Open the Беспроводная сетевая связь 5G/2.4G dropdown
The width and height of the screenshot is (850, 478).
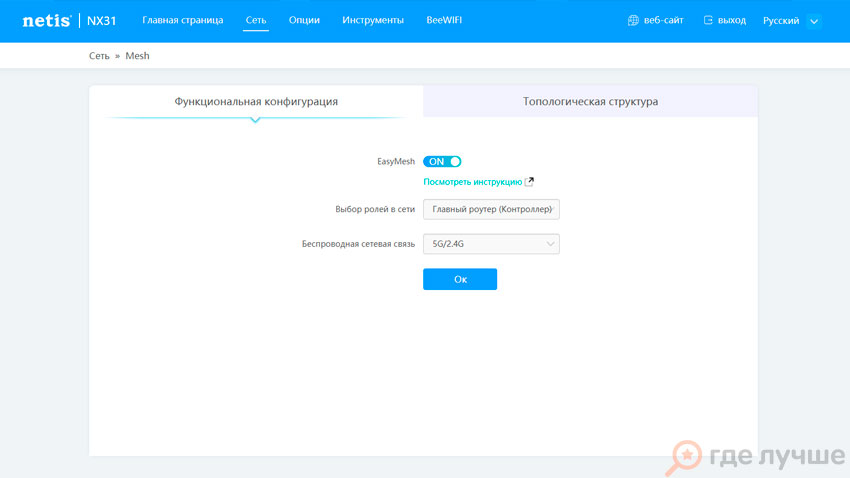click(x=491, y=243)
